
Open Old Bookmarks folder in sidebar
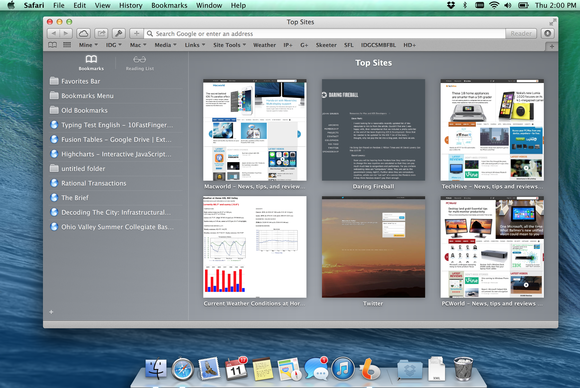(x=115, y=110)
